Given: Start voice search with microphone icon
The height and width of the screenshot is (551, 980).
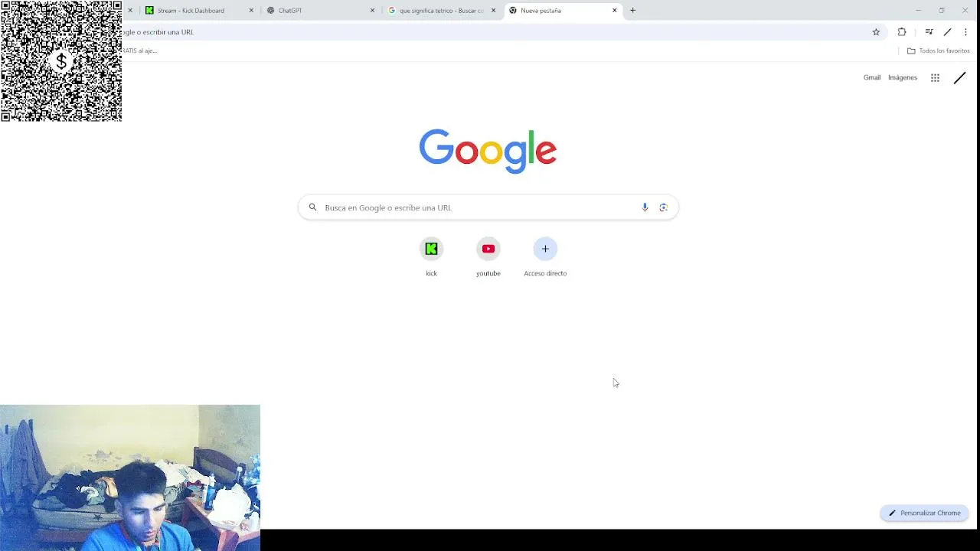Looking at the screenshot, I should (x=645, y=207).
